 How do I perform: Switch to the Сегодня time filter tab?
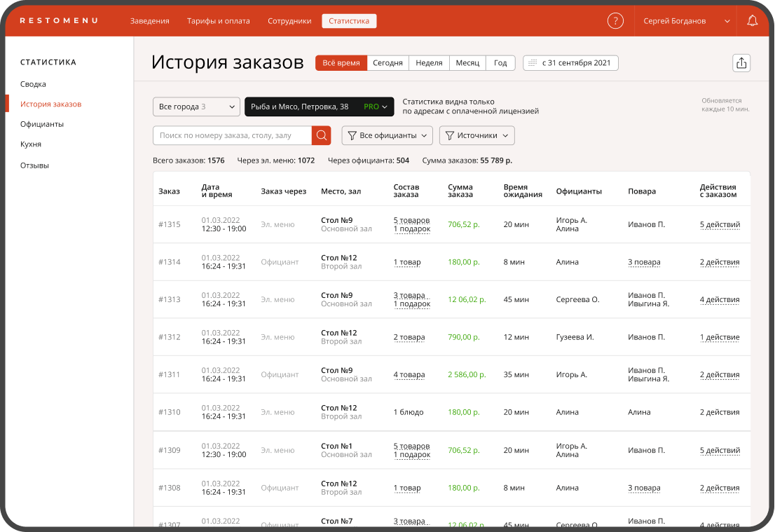click(x=388, y=62)
